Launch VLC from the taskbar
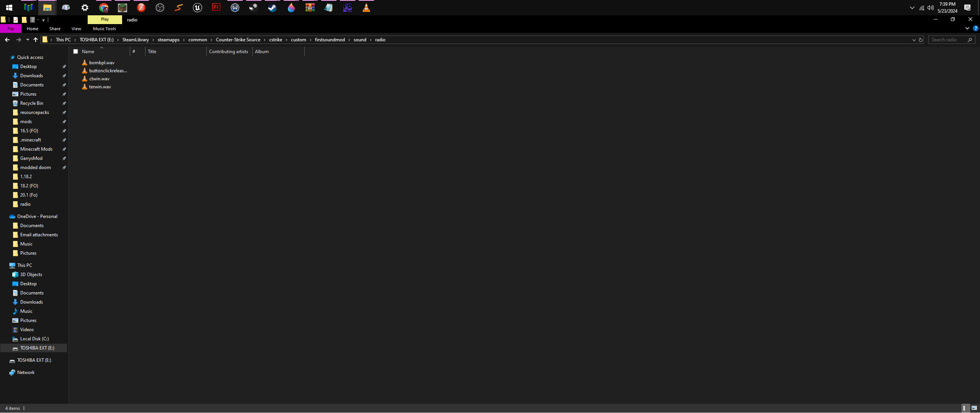 tap(366, 7)
